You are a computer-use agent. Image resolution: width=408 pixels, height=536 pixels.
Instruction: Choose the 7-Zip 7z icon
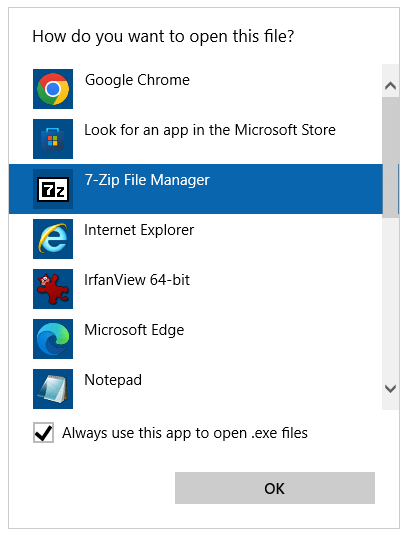click(x=53, y=189)
